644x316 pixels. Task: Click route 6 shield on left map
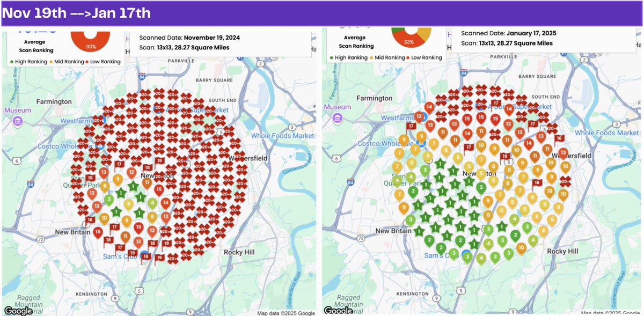17,160
